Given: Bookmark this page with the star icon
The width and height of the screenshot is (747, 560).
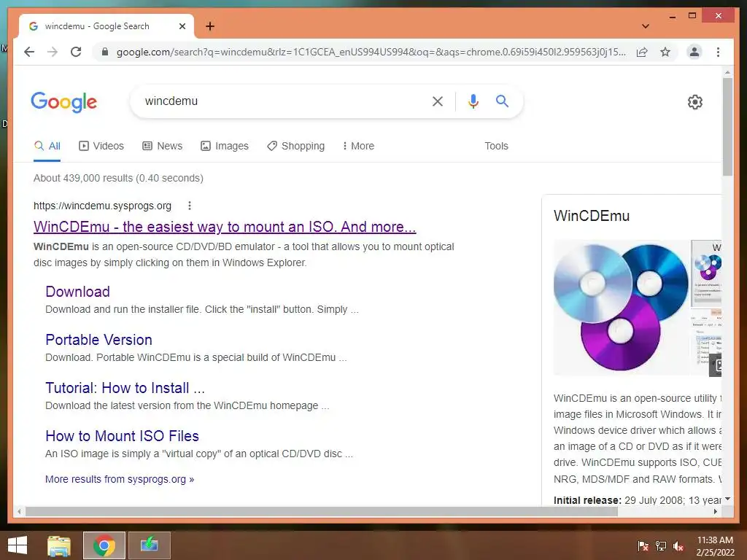Looking at the screenshot, I should point(665,52).
